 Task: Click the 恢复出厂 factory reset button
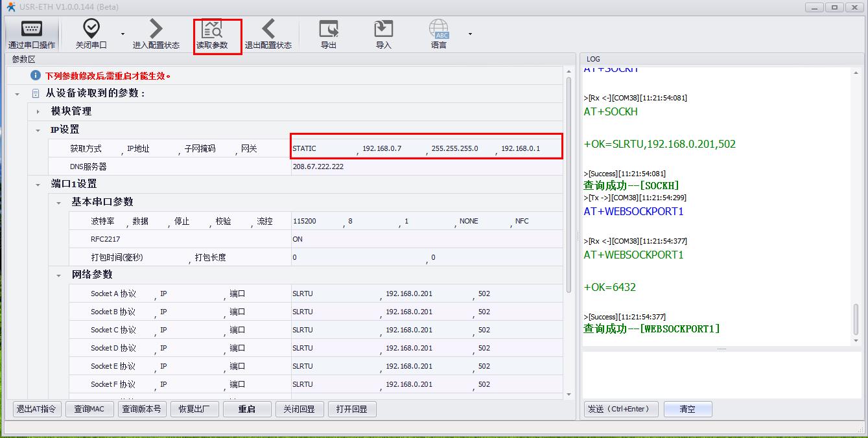[194, 409]
